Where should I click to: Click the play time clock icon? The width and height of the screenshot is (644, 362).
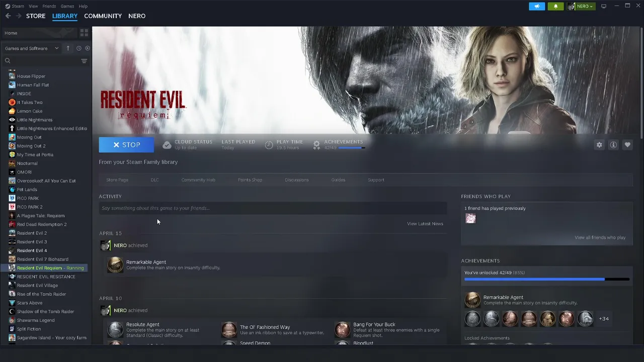pos(269,145)
